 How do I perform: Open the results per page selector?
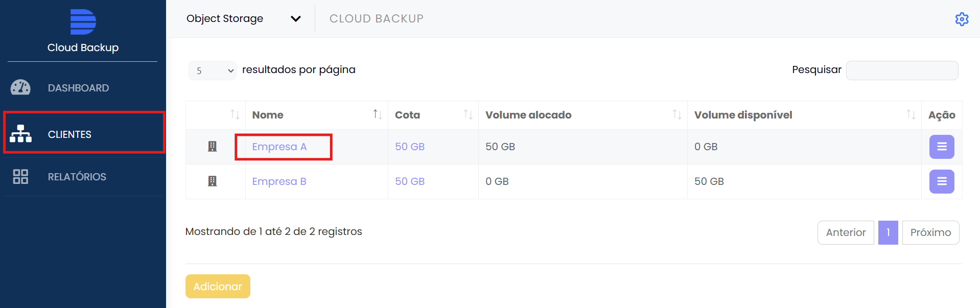point(212,70)
